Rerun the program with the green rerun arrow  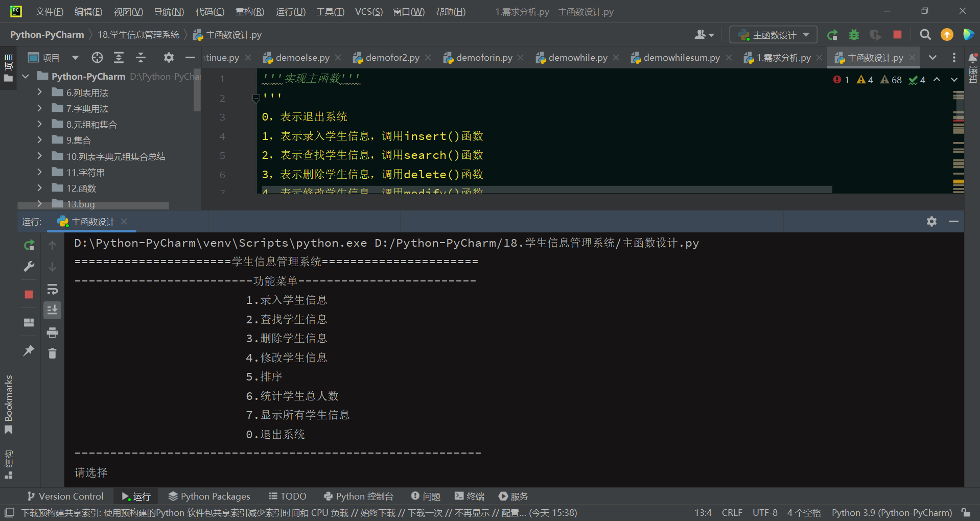point(832,35)
